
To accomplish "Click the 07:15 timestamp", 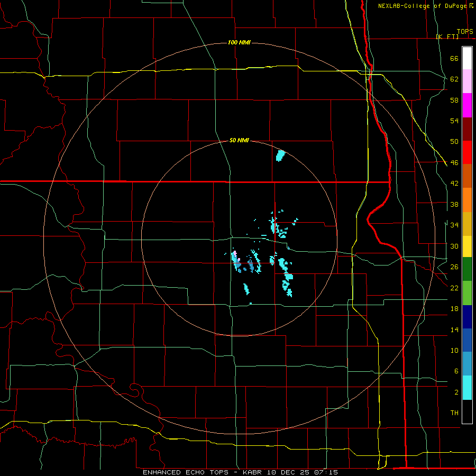I will tap(326, 472).
